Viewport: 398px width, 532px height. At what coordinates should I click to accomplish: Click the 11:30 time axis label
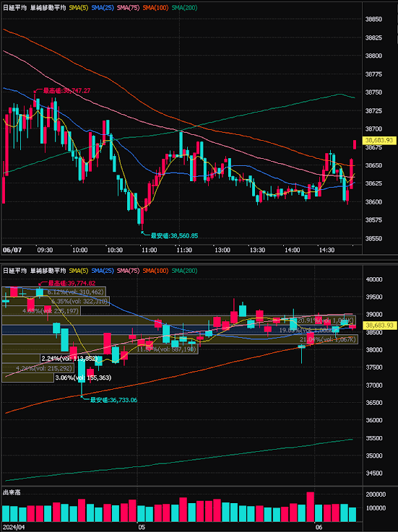184,250
